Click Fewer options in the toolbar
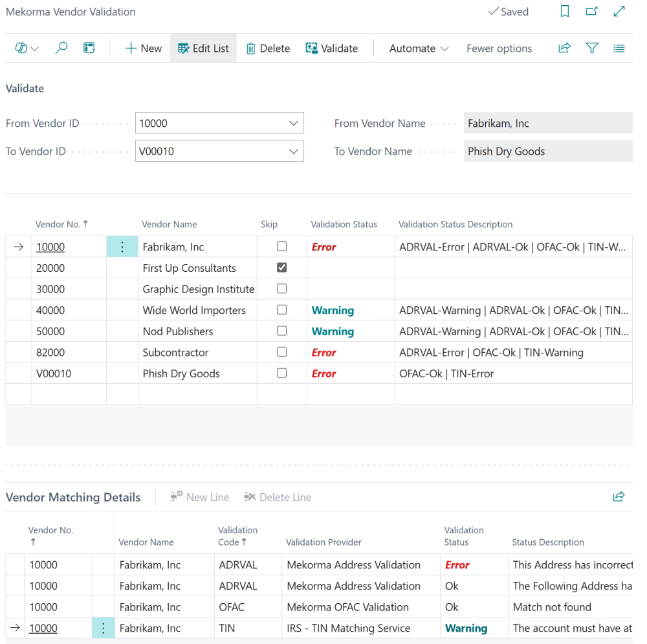Image resolution: width=647 pixels, height=644 pixels. click(x=499, y=48)
